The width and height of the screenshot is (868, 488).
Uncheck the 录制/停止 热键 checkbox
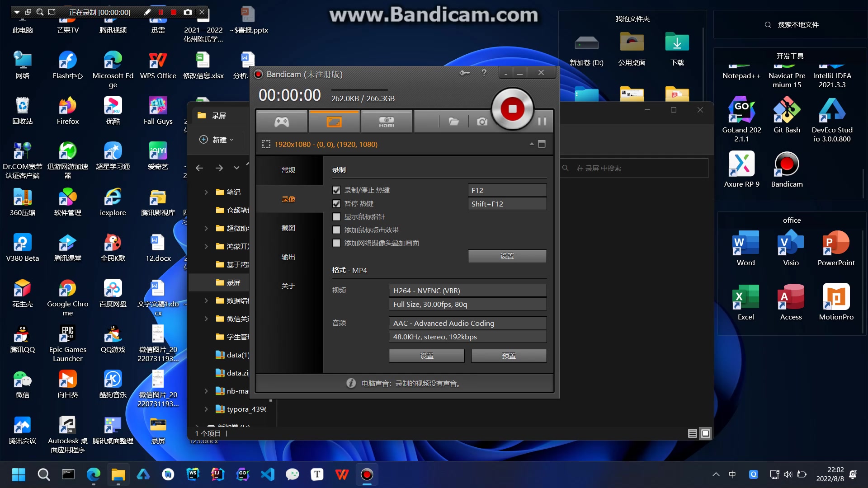click(336, 190)
